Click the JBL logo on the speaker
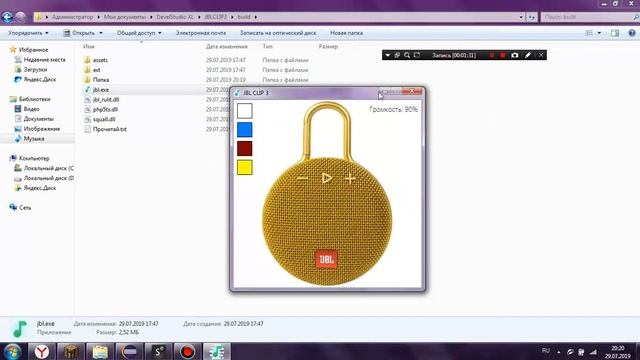The height and width of the screenshot is (360, 640). coord(327,259)
